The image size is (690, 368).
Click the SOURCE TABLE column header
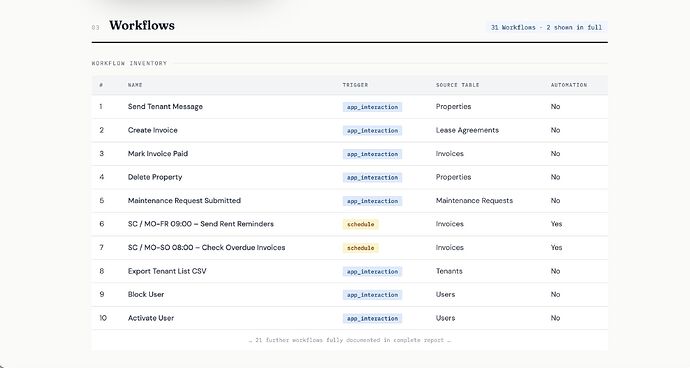tap(457, 85)
